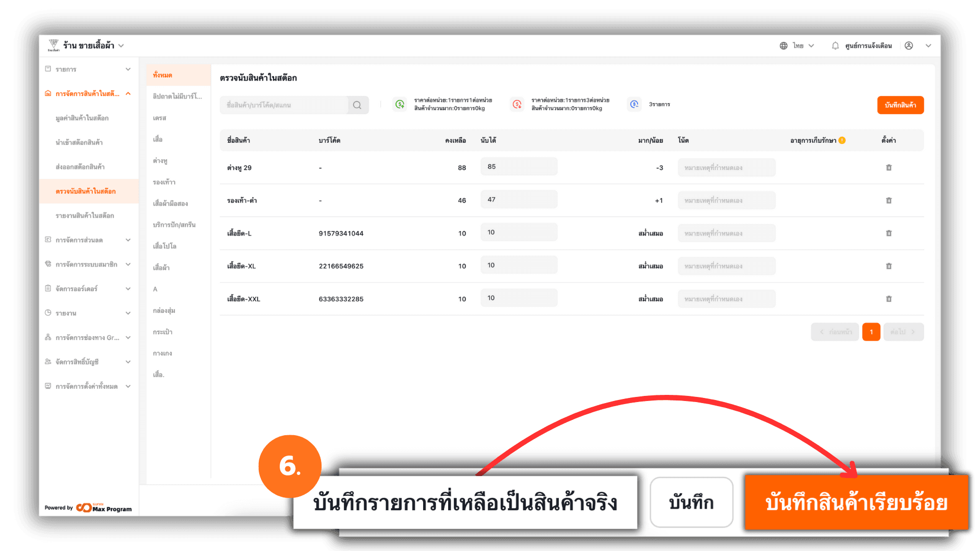Click the red price-per-unit stat icon

click(517, 104)
